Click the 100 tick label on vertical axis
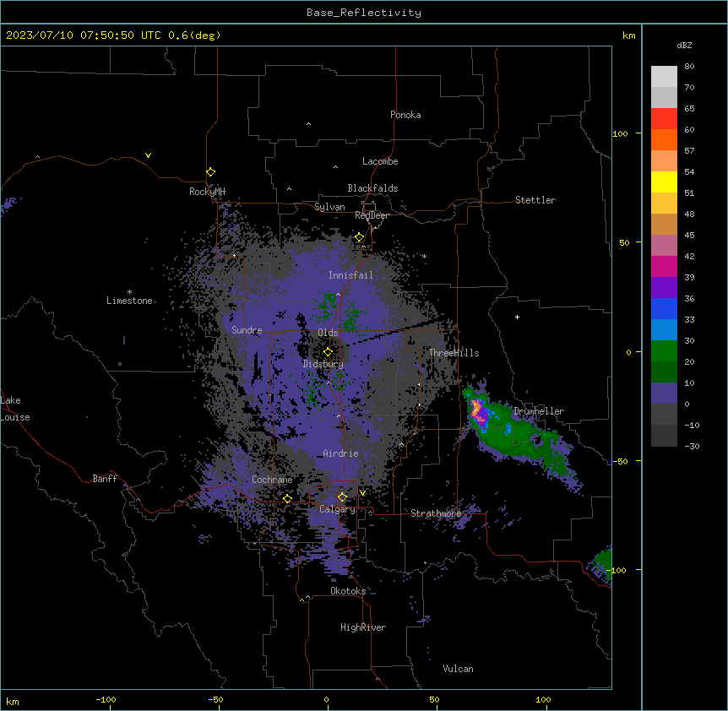728x711 pixels. tap(620, 133)
